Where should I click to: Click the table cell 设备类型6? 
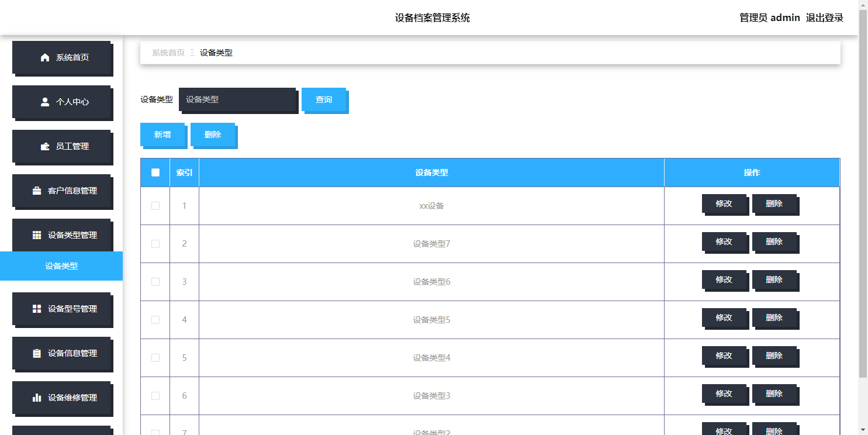click(431, 282)
